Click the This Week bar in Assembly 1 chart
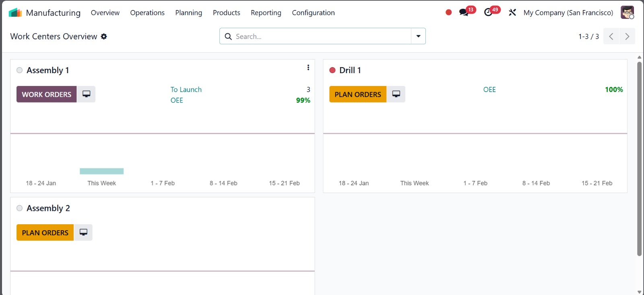This screenshot has height=295, width=644. (101, 171)
